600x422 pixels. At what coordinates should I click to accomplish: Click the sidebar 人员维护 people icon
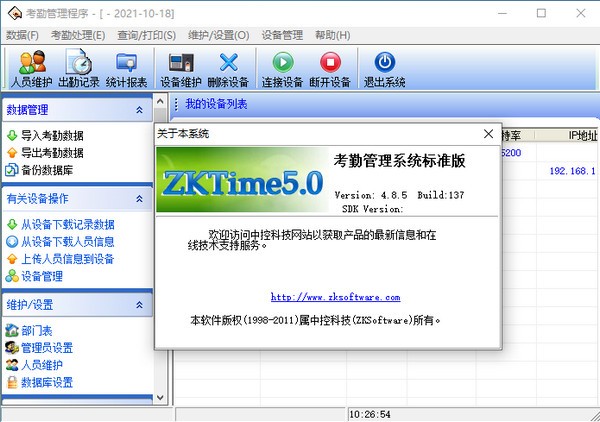[x=12, y=365]
